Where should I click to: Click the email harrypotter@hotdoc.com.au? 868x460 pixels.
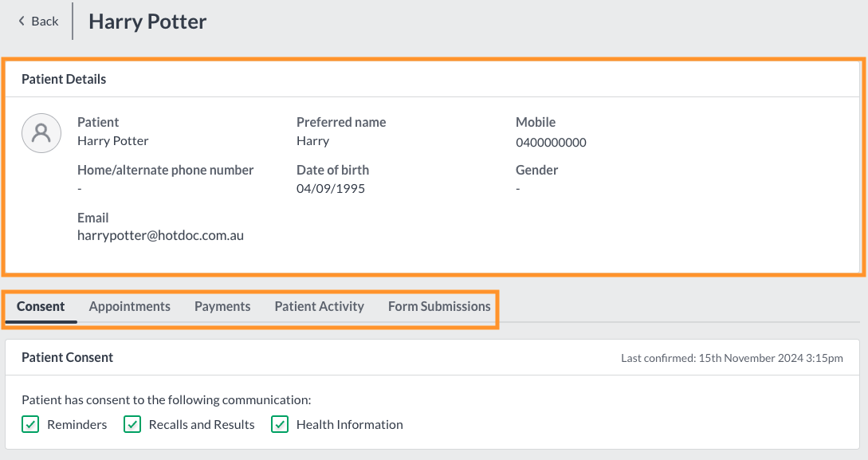point(160,236)
